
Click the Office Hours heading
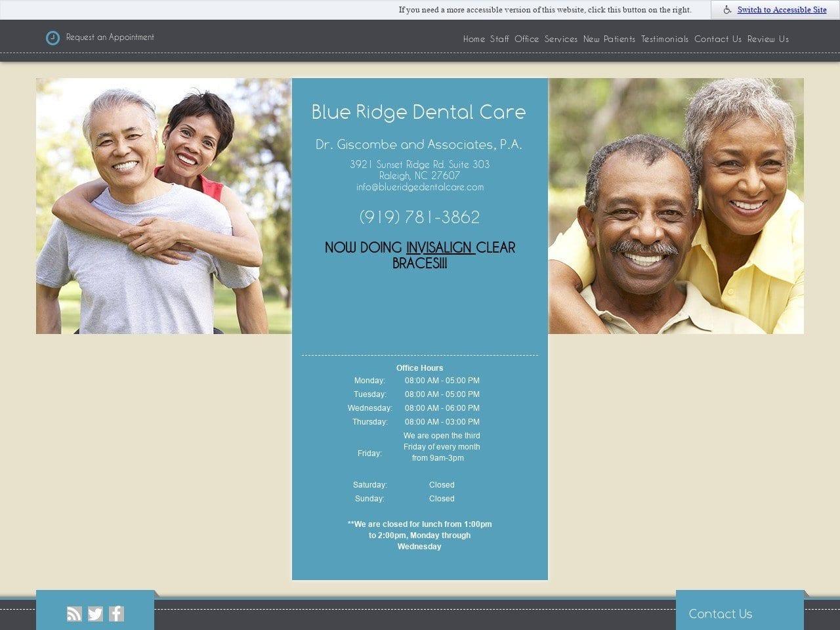tap(420, 368)
